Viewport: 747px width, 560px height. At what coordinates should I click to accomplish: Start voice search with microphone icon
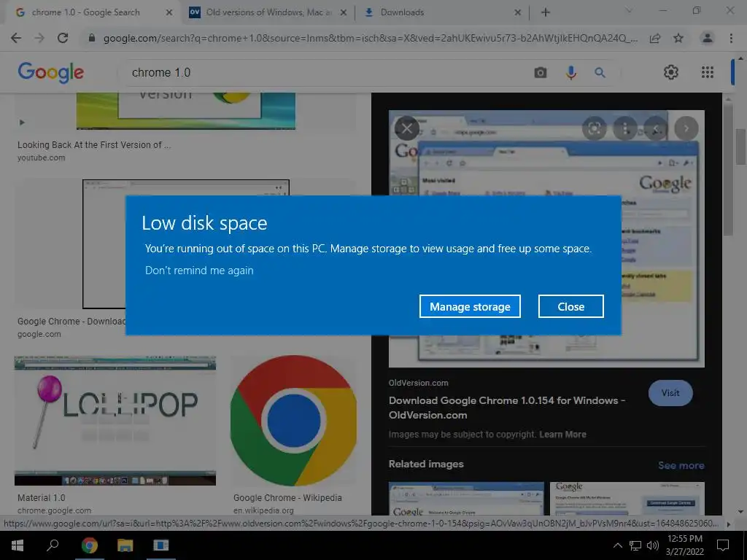[570, 72]
